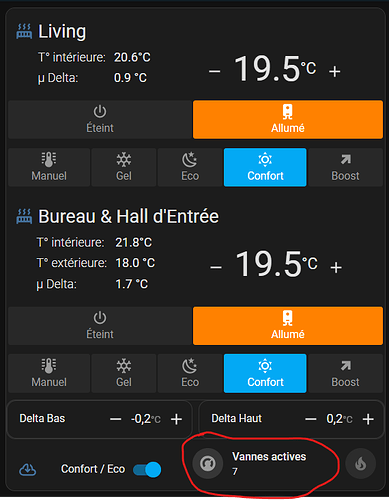Select Confort mode for Living
The height and width of the screenshot is (500, 389).
[x=265, y=167]
